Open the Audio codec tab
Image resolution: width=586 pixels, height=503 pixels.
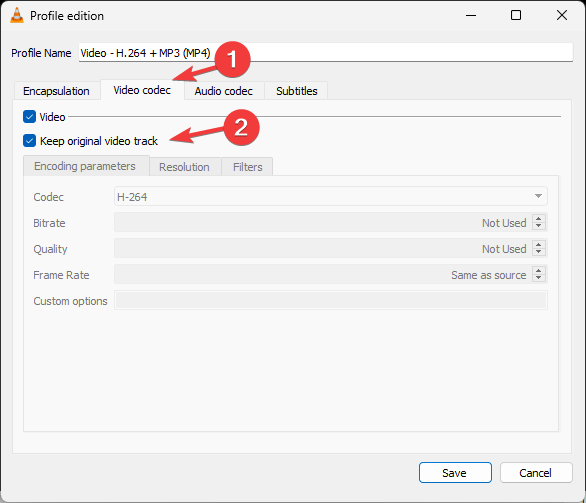(223, 91)
